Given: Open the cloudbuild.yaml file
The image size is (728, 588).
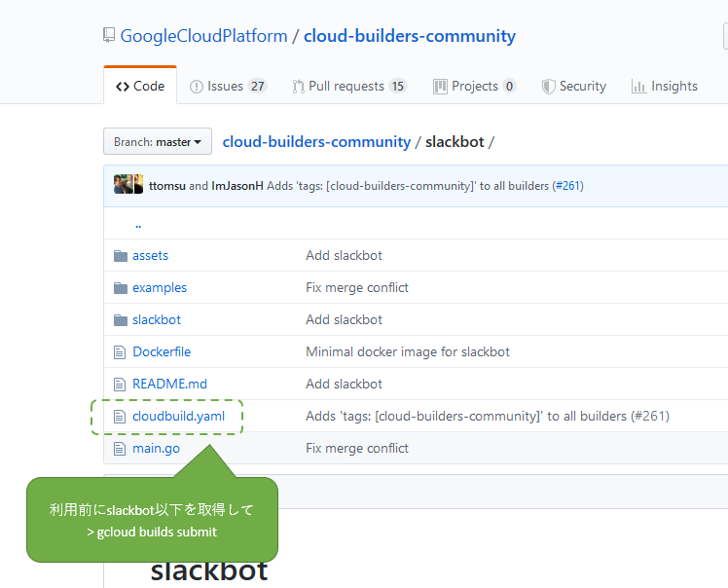Looking at the screenshot, I should (179, 416).
